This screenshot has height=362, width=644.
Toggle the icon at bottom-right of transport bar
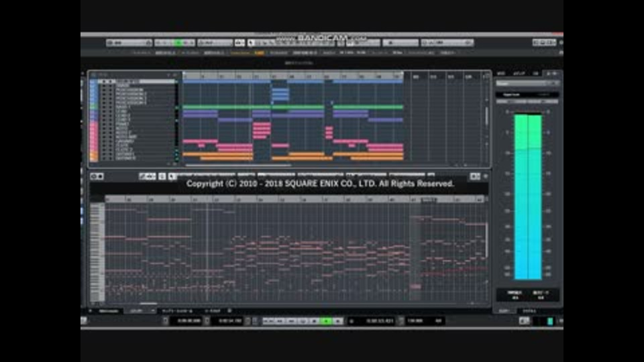click(x=524, y=321)
